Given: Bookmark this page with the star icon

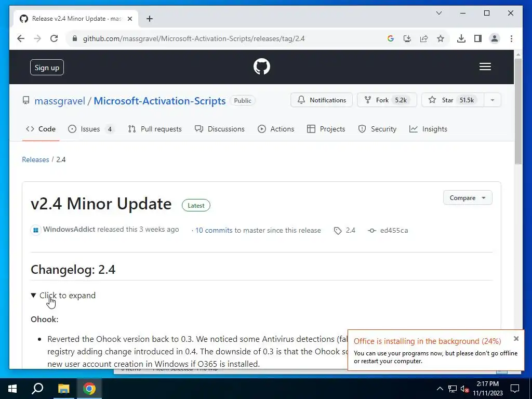Looking at the screenshot, I should [x=441, y=38].
